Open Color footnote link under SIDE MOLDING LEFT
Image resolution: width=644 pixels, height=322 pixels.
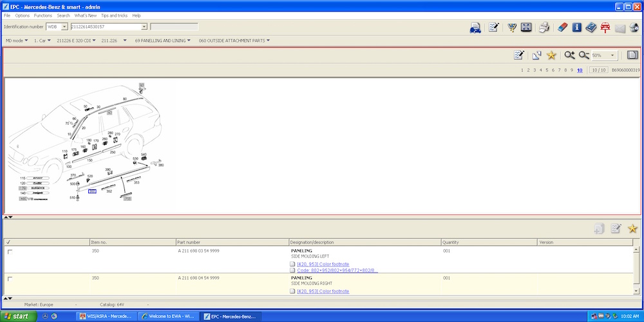click(323, 264)
